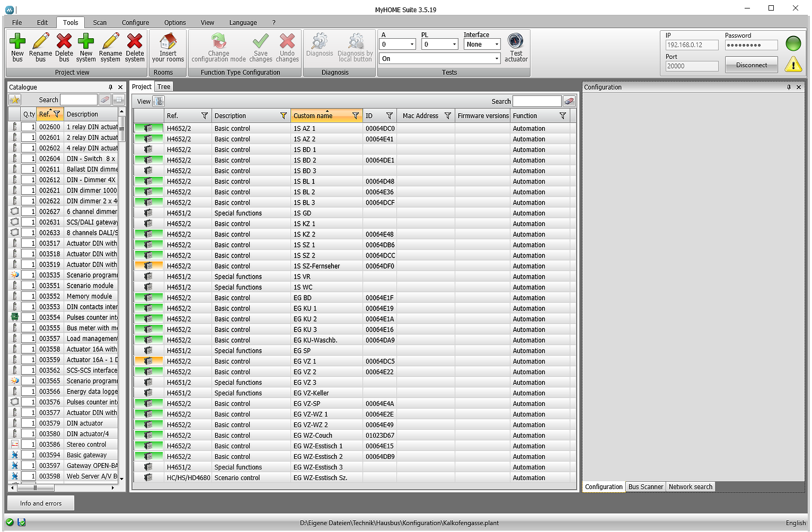Open the Scan menu
812x532 pixels.
tap(100, 23)
